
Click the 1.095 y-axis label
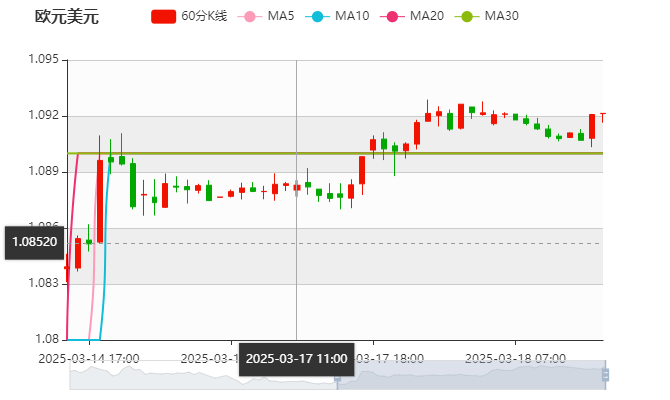click(x=45, y=60)
